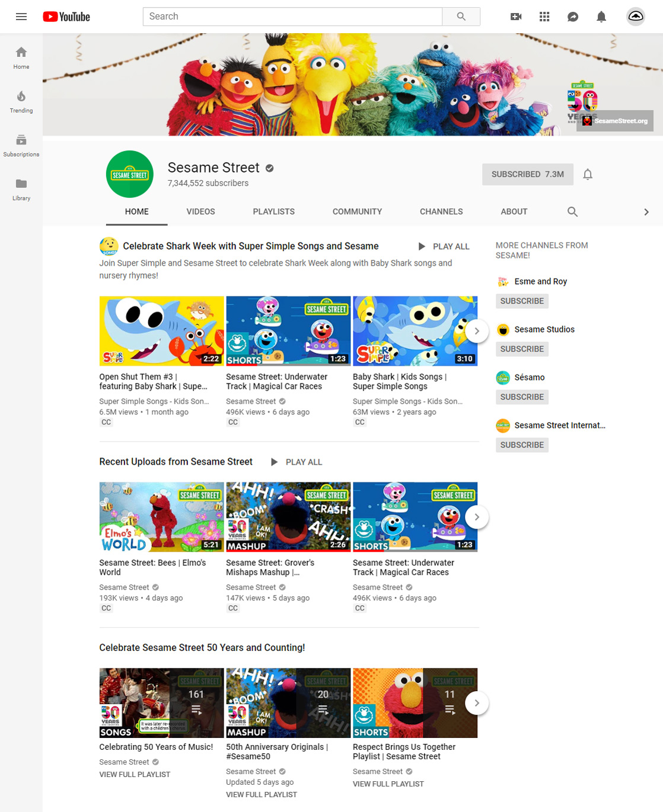Go to Home in sidebar
Image resolution: width=663 pixels, height=812 pixels.
pyautogui.click(x=21, y=57)
